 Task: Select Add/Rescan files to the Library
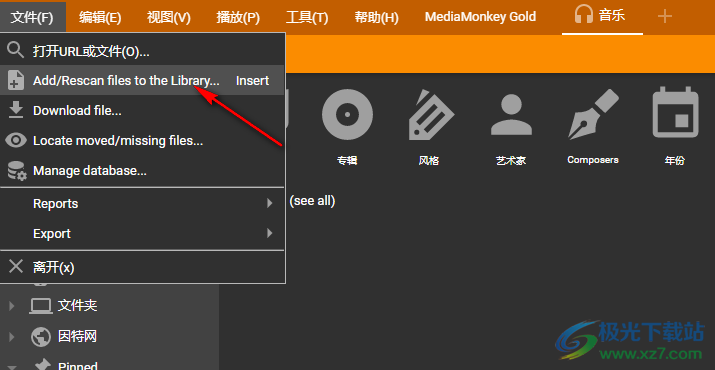click(x=143, y=80)
